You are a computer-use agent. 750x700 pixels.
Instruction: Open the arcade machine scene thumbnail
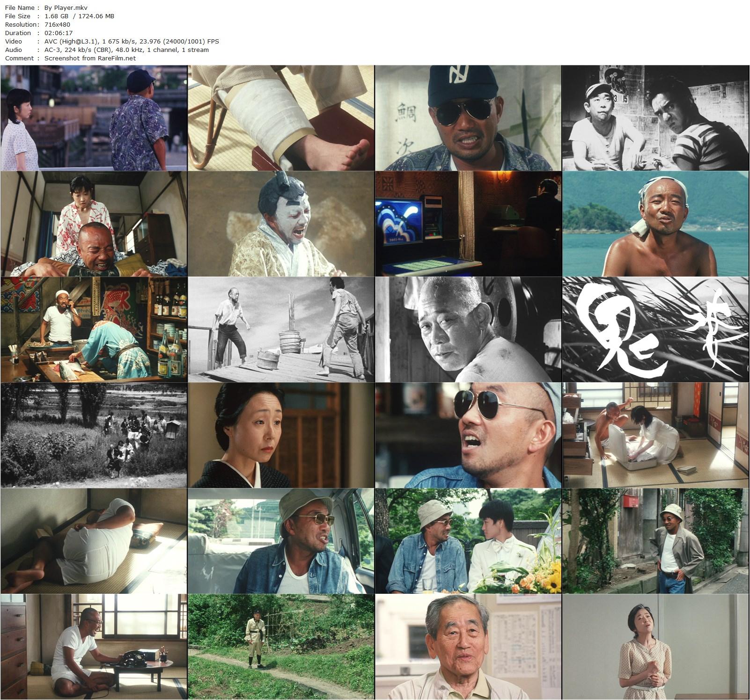(x=468, y=225)
